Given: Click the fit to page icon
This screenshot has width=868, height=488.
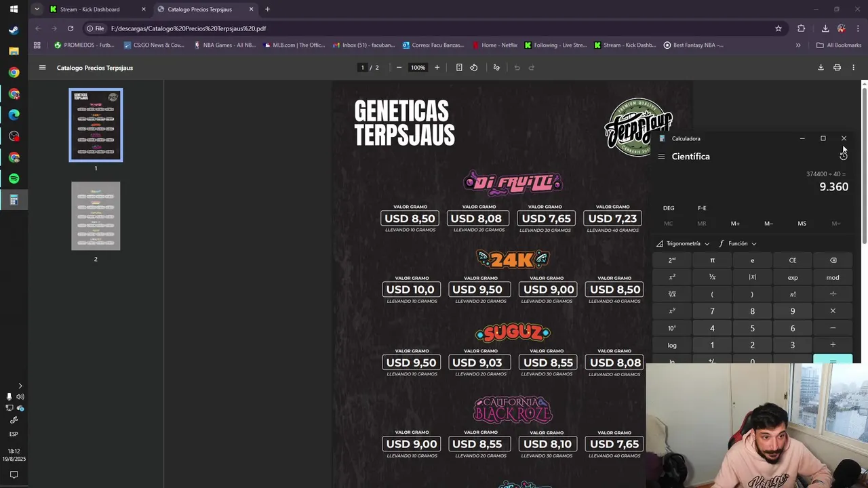Looking at the screenshot, I should pyautogui.click(x=459, y=67).
